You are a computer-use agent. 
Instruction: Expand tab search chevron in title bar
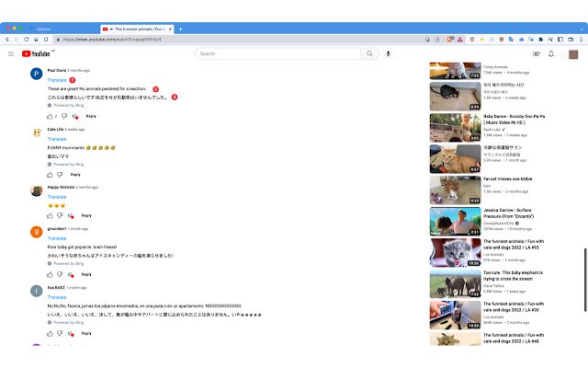click(x=582, y=29)
